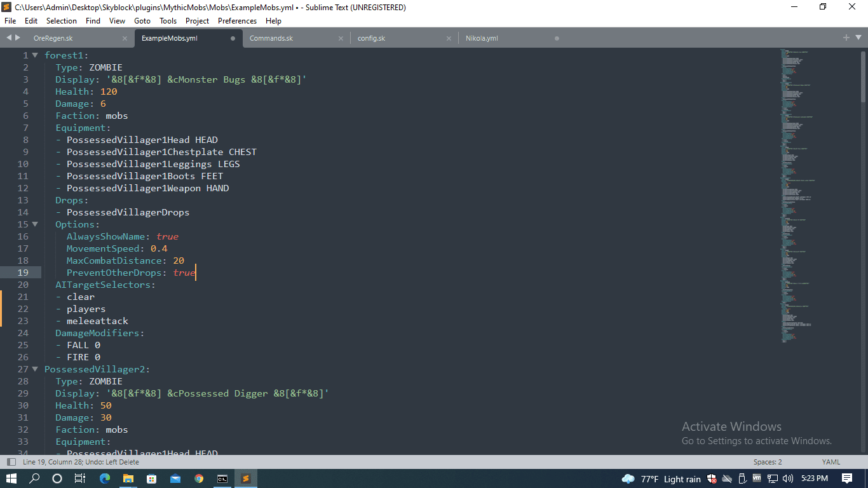Click the 'DamageModifiers:' key
The width and height of the screenshot is (868, 488).
100,333
